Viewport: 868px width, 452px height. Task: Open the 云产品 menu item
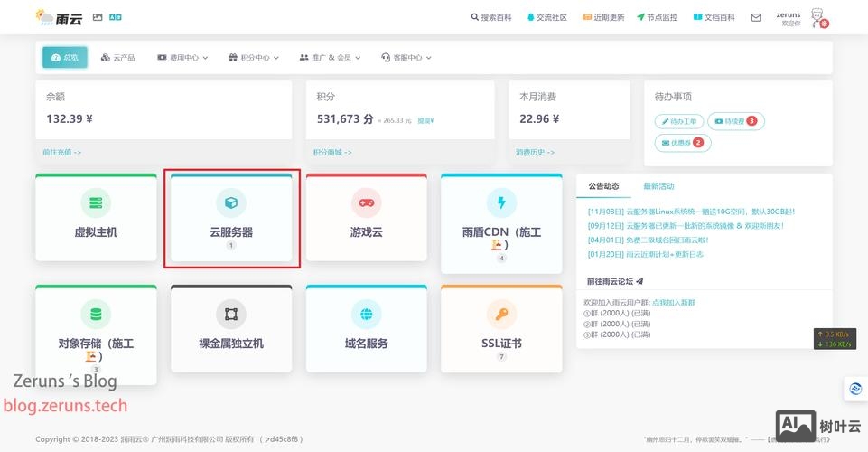118,57
